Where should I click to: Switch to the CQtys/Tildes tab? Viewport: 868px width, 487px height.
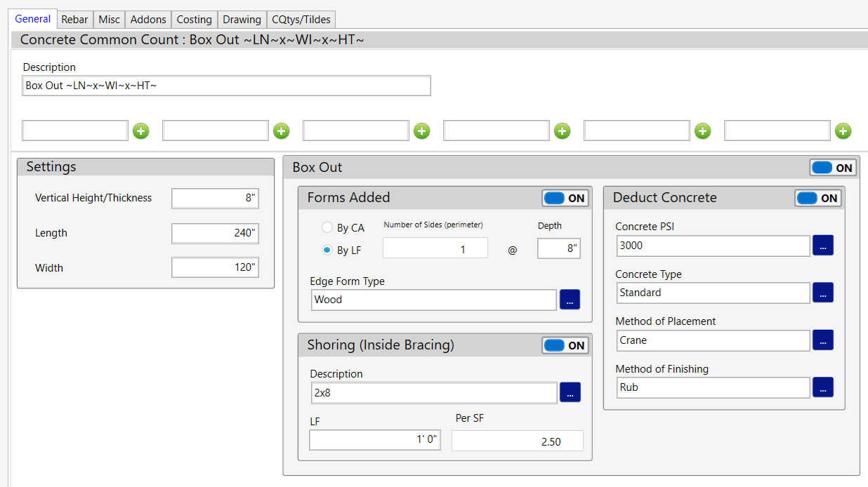[301, 20]
